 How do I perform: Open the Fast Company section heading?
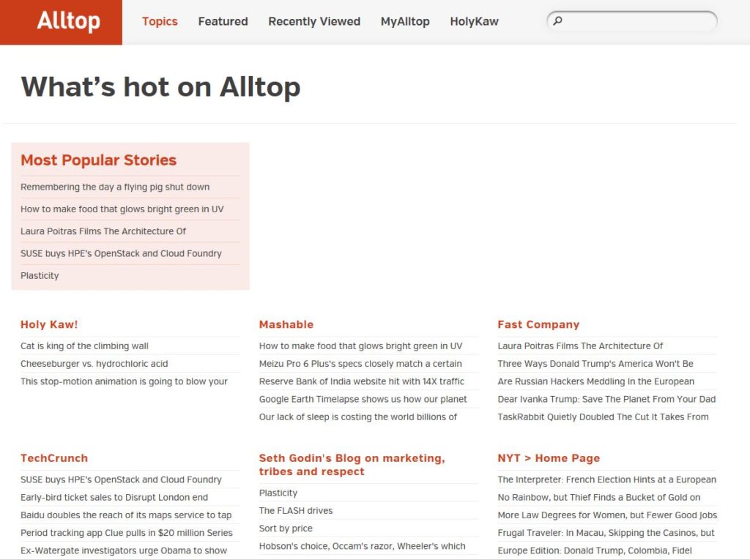click(538, 324)
